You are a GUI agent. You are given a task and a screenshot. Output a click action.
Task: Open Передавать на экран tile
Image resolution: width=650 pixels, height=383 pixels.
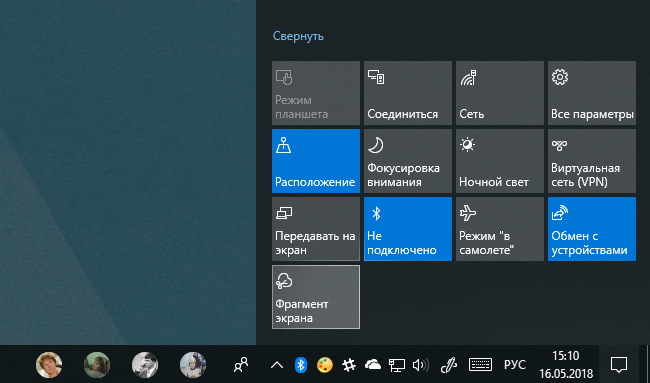(x=316, y=229)
